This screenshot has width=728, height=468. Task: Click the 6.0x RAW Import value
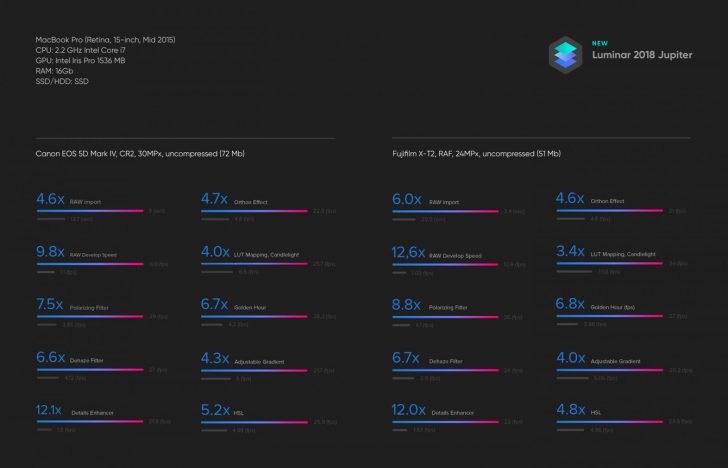[406, 199]
